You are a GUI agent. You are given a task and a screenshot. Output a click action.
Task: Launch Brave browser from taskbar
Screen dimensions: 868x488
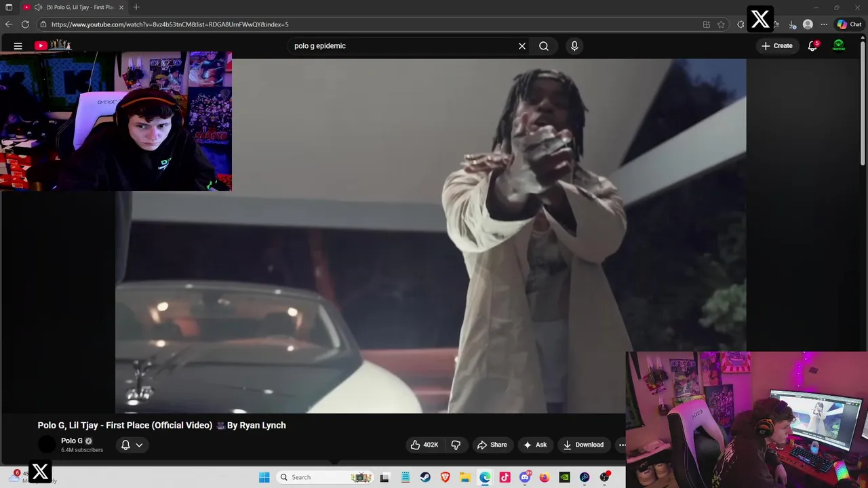tap(445, 477)
